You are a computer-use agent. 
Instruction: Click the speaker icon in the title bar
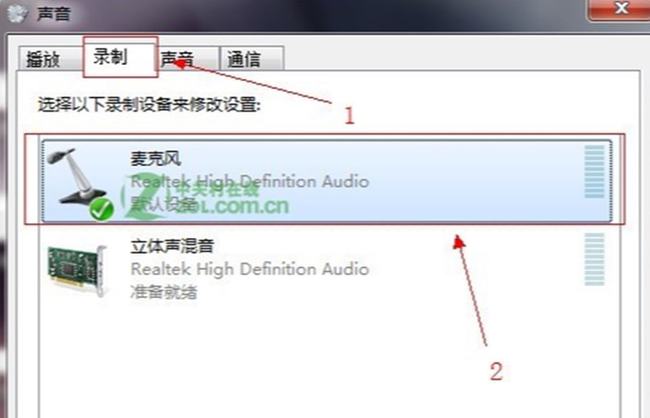[x=17, y=13]
